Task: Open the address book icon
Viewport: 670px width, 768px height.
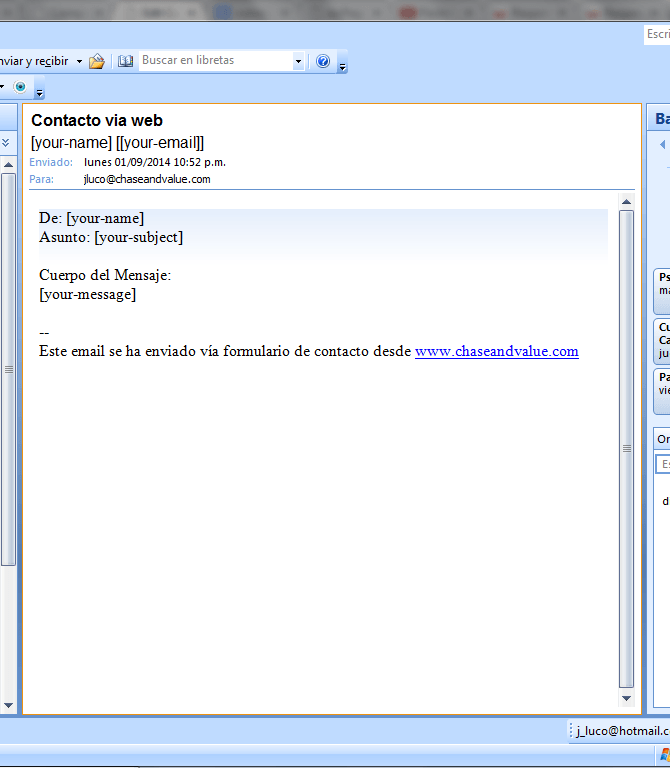Action: [125, 61]
